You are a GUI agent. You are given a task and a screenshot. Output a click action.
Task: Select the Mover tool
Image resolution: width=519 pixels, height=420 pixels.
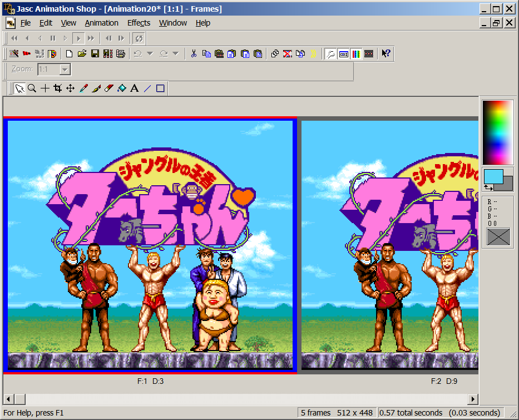tap(71, 88)
